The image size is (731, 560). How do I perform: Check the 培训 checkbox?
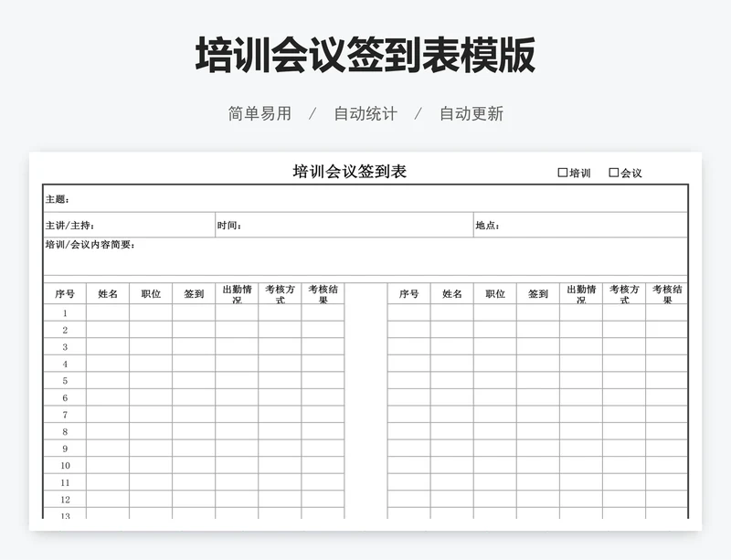click(563, 173)
